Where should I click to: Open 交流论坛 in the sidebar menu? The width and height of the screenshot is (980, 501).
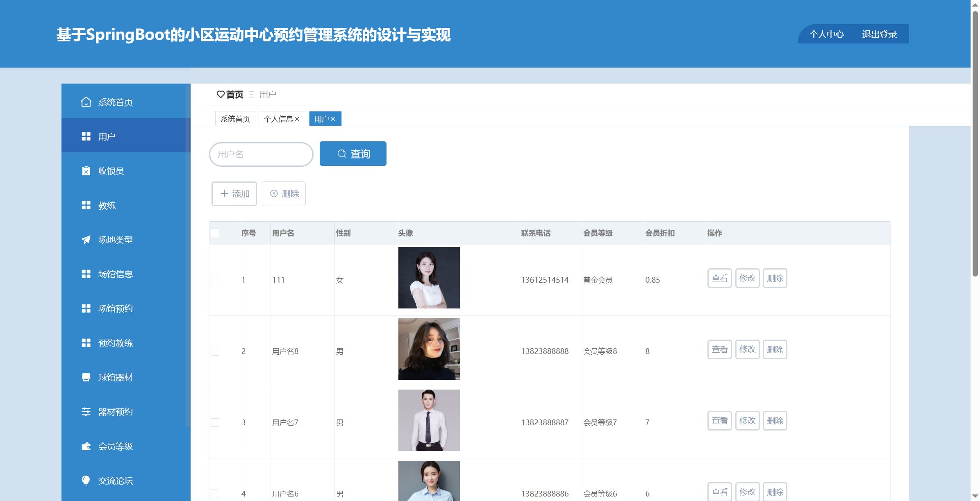click(126, 481)
